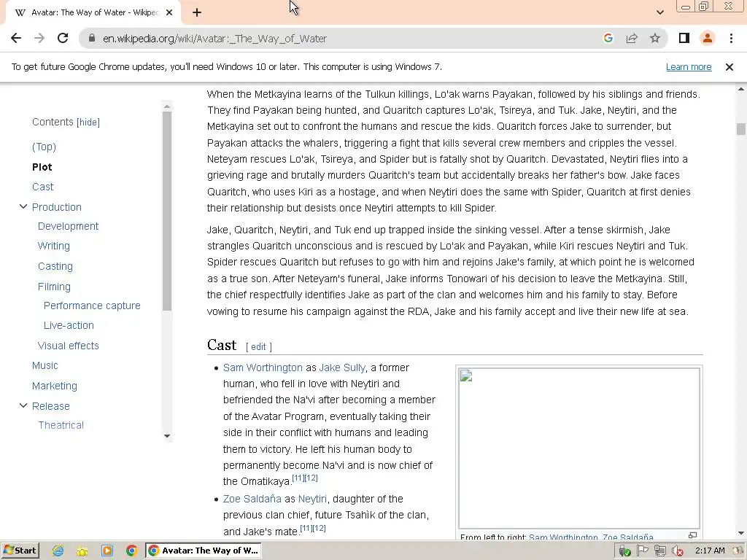Open the Chrome three-dot menu
747x560 pixels.
731,38
